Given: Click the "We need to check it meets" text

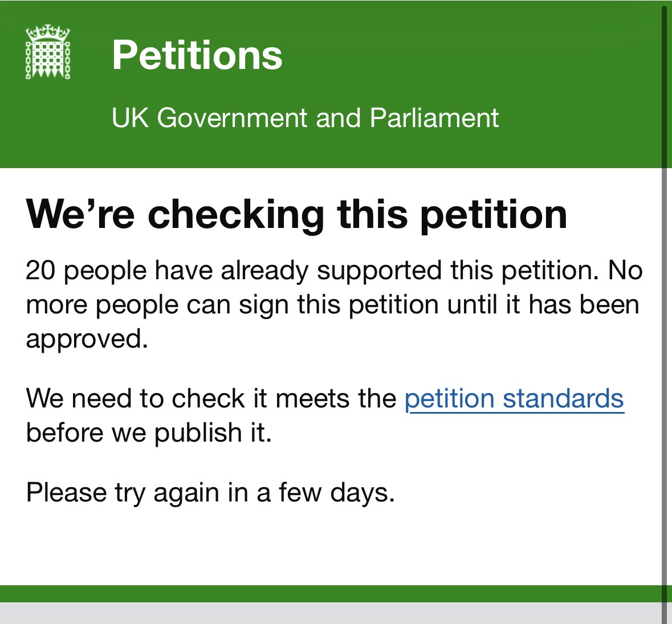Looking at the screenshot, I should click(x=211, y=398).
